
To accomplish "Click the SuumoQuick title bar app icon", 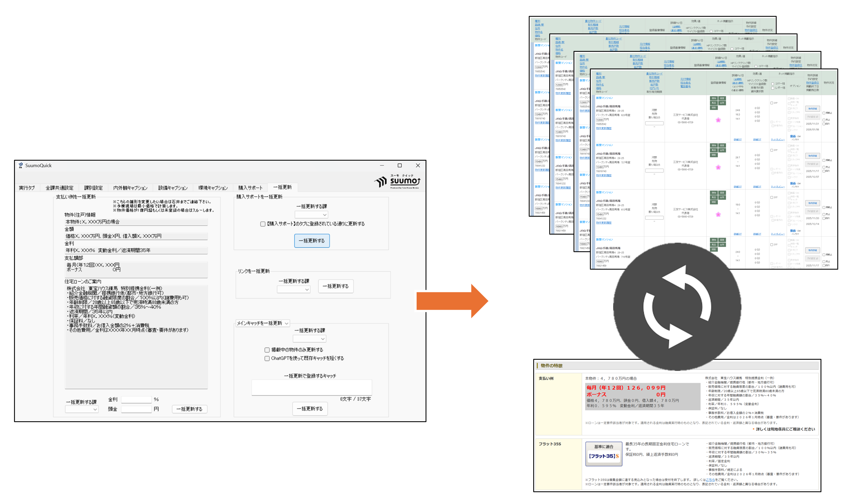I will tap(21, 165).
